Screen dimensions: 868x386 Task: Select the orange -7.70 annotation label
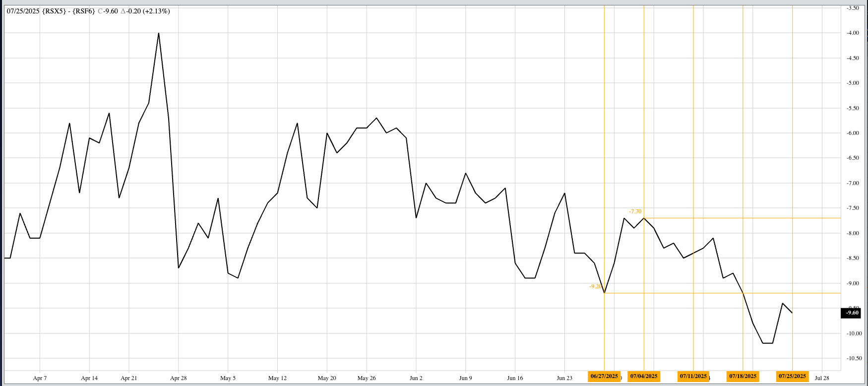tap(635, 211)
